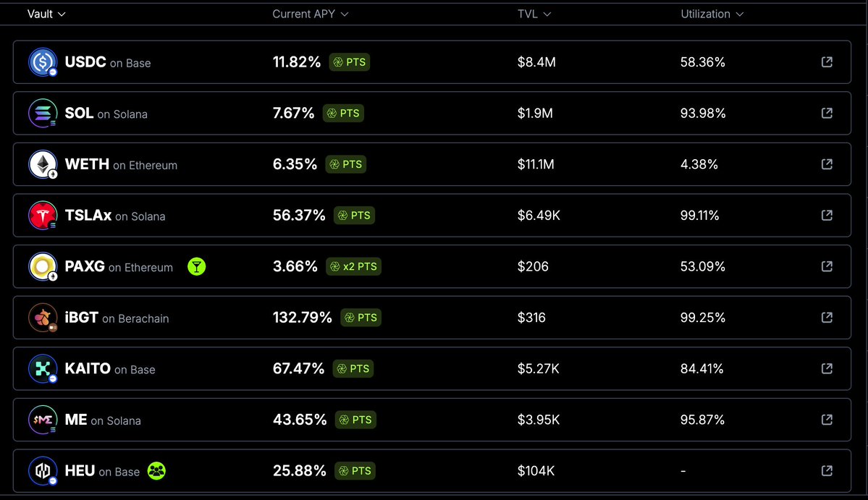Sort by TVL column dropdown
This screenshot has height=500, width=868.
tap(534, 14)
